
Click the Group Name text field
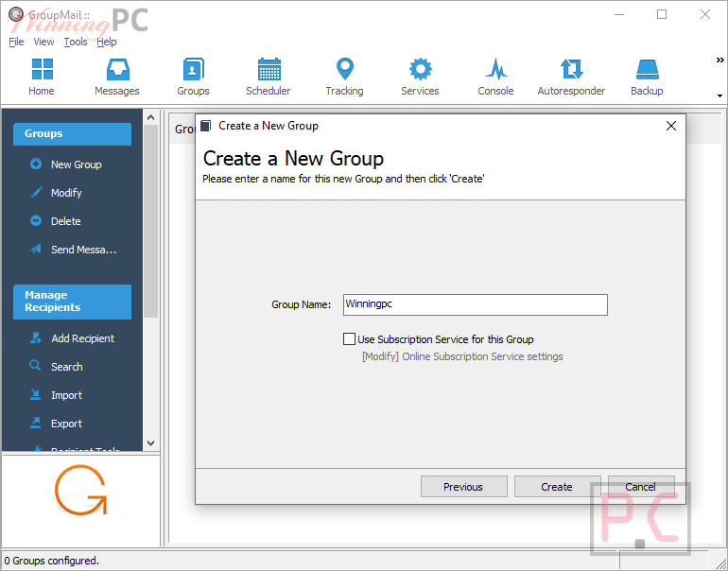coord(474,304)
